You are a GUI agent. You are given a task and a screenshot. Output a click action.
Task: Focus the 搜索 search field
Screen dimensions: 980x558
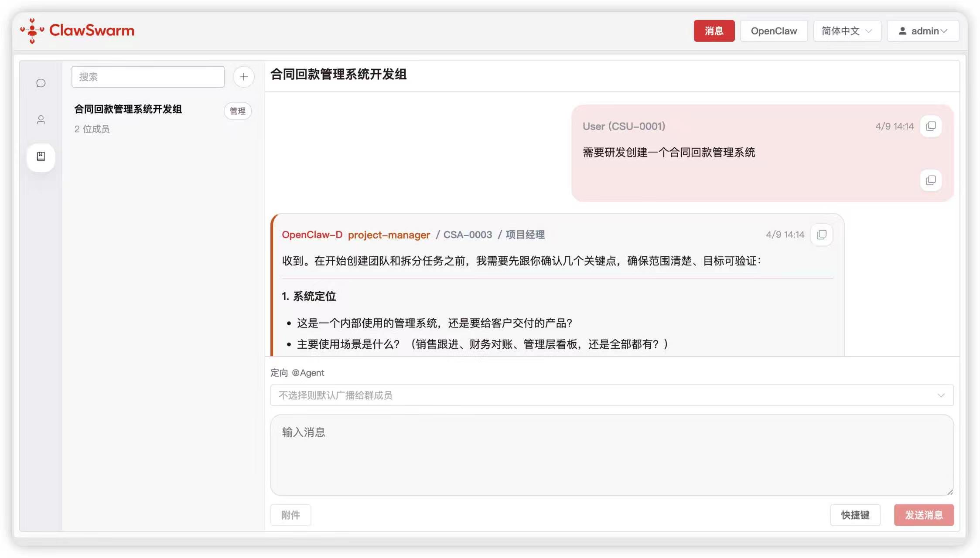coord(148,77)
